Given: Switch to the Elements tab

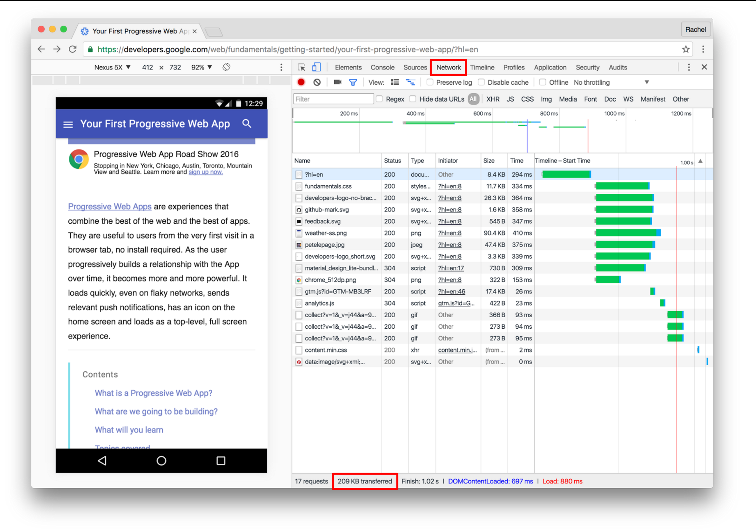Looking at the screenshot, I should tap(348, 67).
